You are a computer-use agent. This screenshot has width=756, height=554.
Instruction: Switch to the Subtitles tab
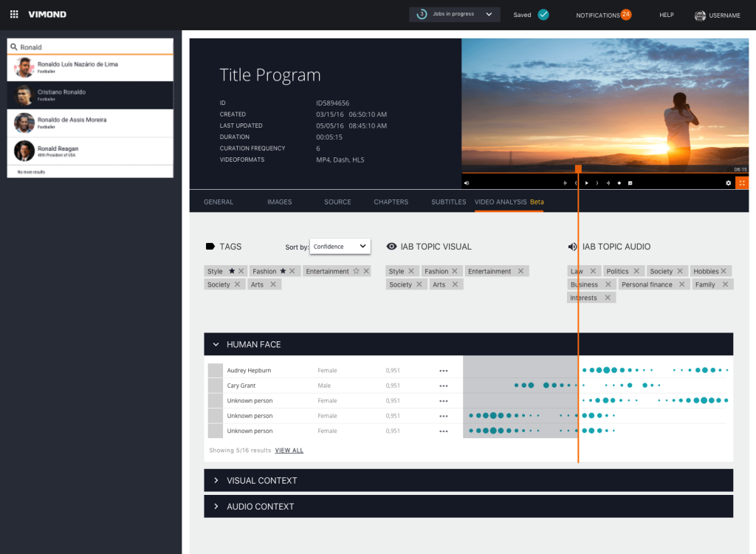[x=448, y=202]
